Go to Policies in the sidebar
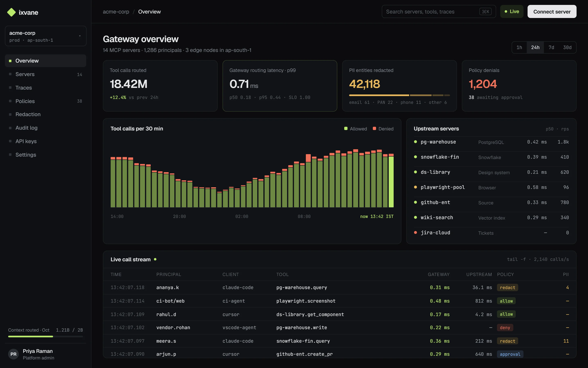 pos(46,101)
